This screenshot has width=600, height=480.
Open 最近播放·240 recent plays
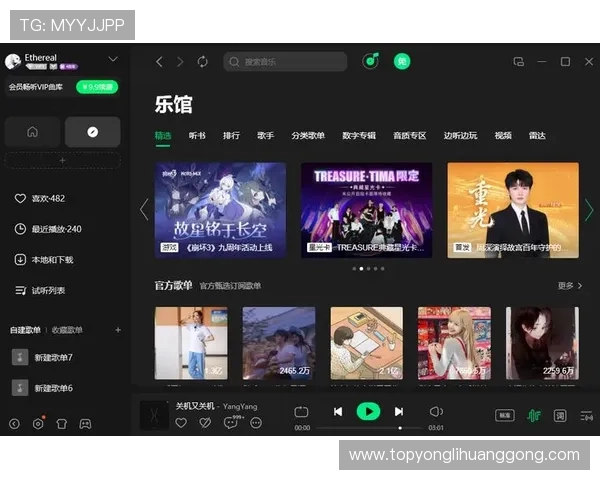tap(48, 229)
